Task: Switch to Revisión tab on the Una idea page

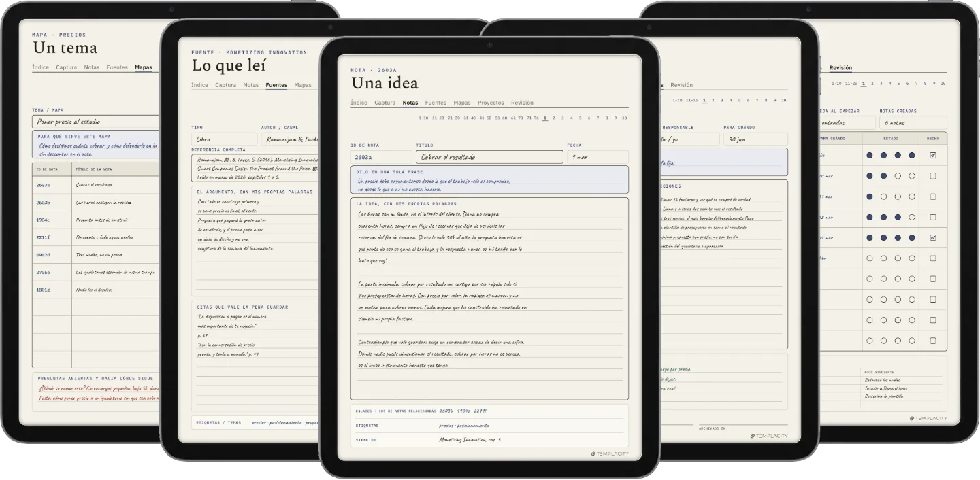Action: pos(523,103)
